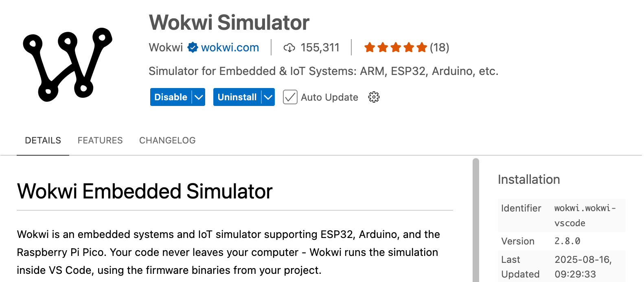Screen dimensions: 644x282
Task: Open the wokwi.com publisher link
Action: point(230,48)
